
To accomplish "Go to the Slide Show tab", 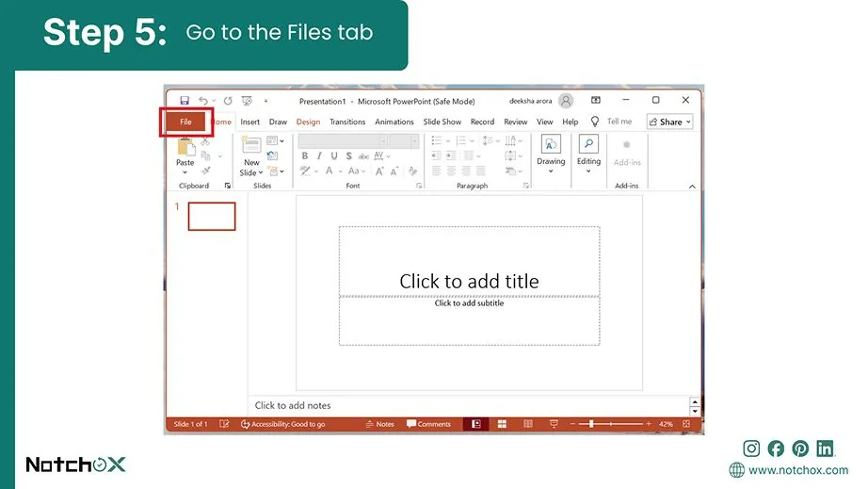I will tap(442, 122).
